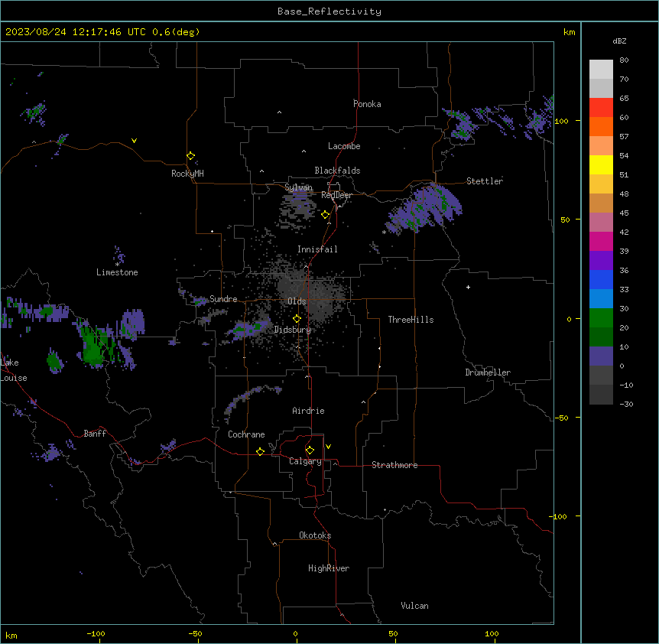Click the -50 tick on the right axis
The height and width of the screenshot is (644, 659).
tap(561, 418)
